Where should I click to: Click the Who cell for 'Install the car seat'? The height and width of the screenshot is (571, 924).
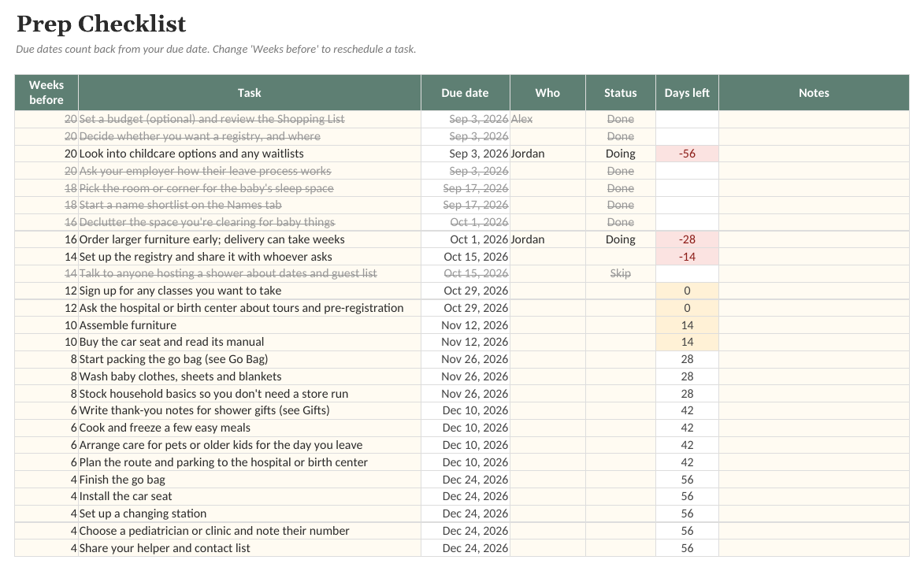point(547,497)
